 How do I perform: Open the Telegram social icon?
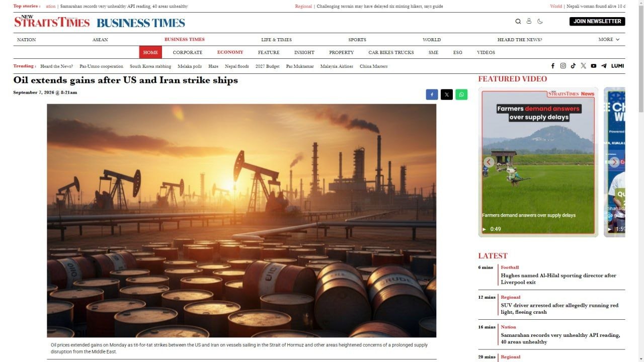click(x=604, y=66)
